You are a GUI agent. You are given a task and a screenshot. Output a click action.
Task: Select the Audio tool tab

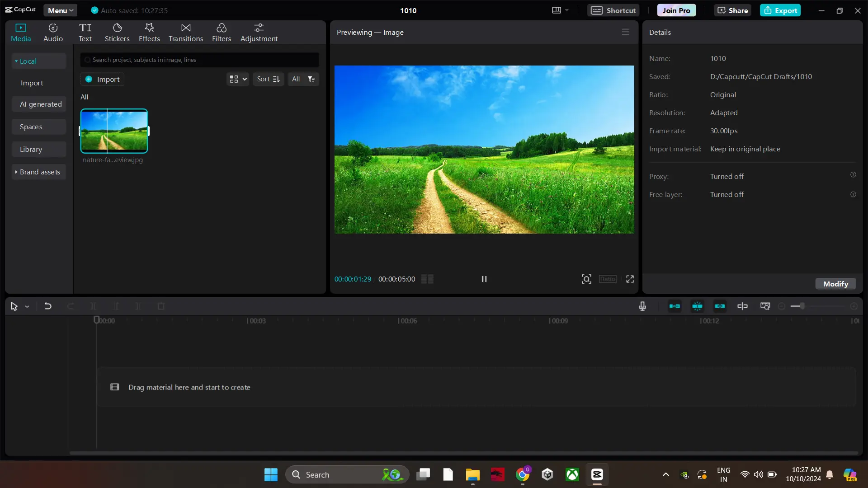tap(53, 32)
